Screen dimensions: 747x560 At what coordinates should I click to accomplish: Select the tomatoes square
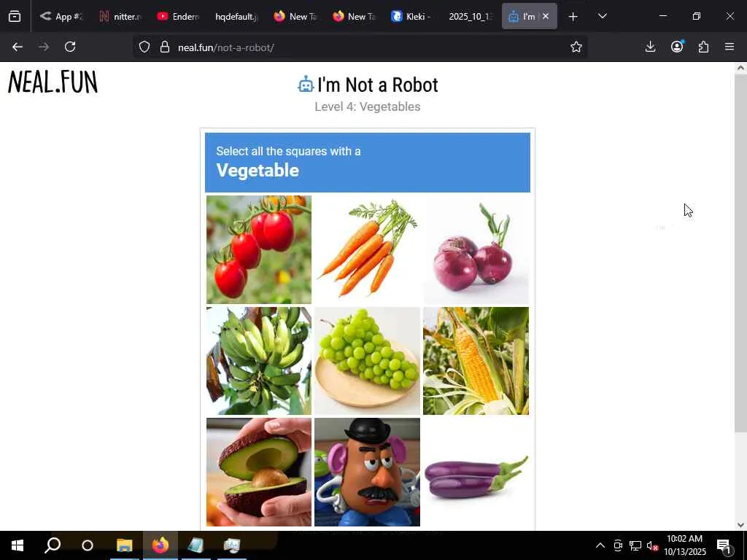[x=259, y=249]
